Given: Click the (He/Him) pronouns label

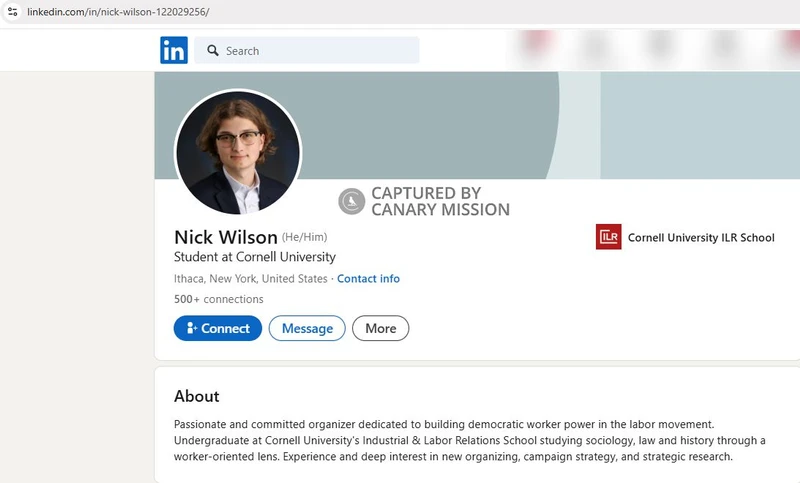Looking at the screenshot, I should coord(305,237).
